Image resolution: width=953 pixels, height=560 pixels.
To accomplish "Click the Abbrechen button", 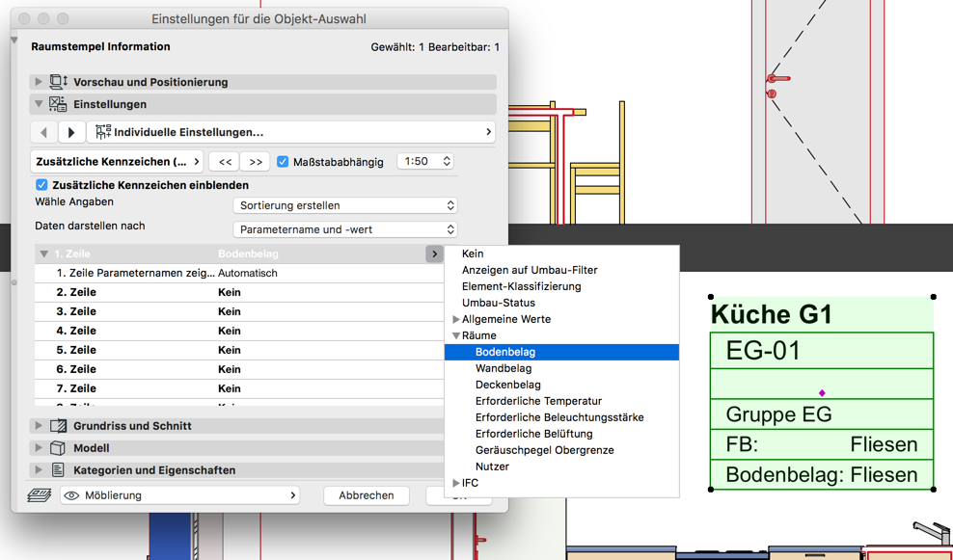I will [366, 495].
